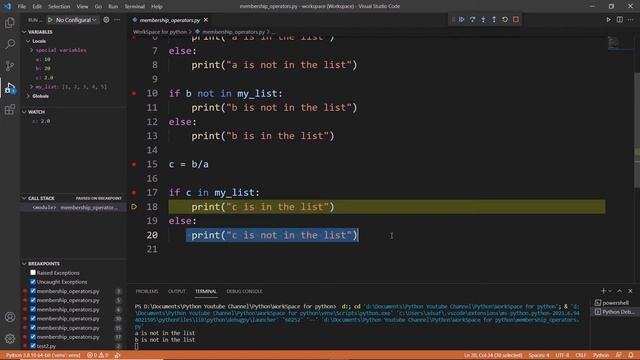Image resolution: width=640 pixels, height=360 pixels.
Task: Click Step Into in the debug toolbar
Action: [x=483, y=19]
